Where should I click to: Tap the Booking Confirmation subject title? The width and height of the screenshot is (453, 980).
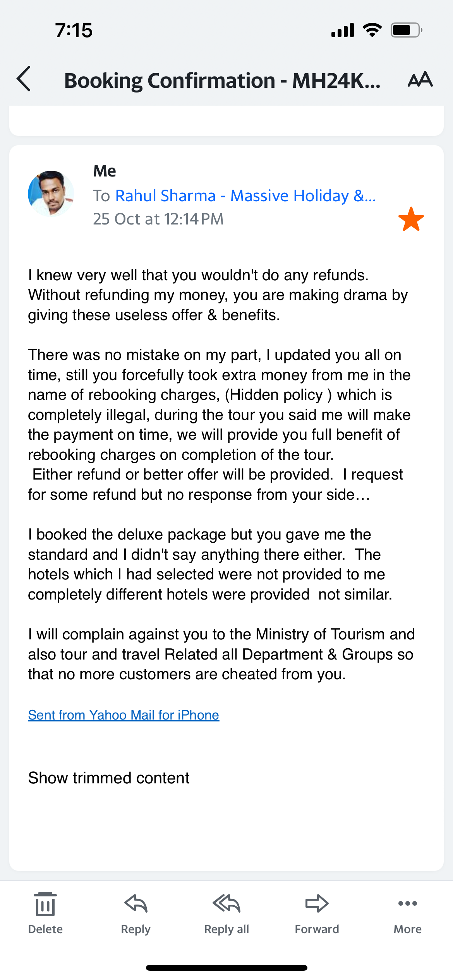222,81
